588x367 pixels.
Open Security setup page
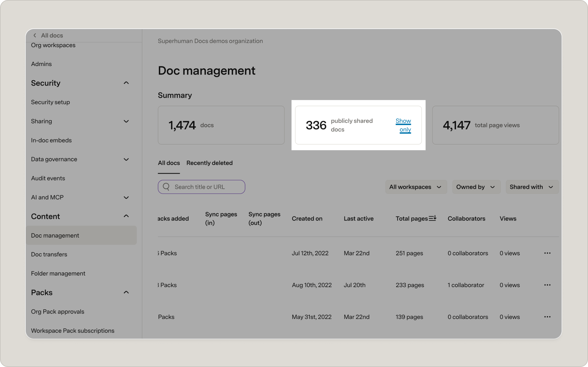51,102
